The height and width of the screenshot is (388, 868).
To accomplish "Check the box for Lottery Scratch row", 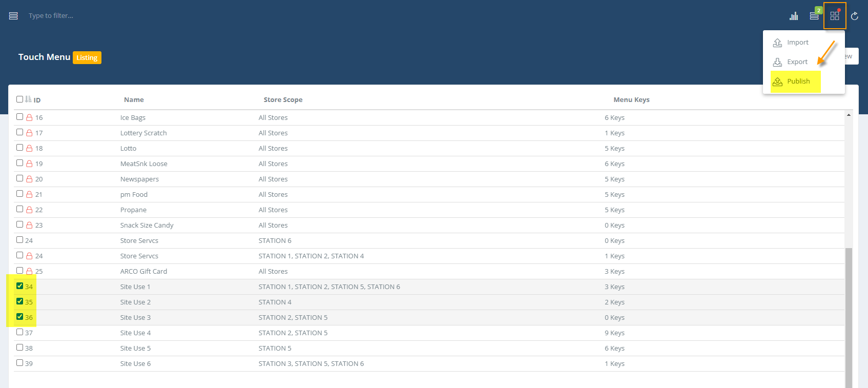I will (x=19, y=132).
